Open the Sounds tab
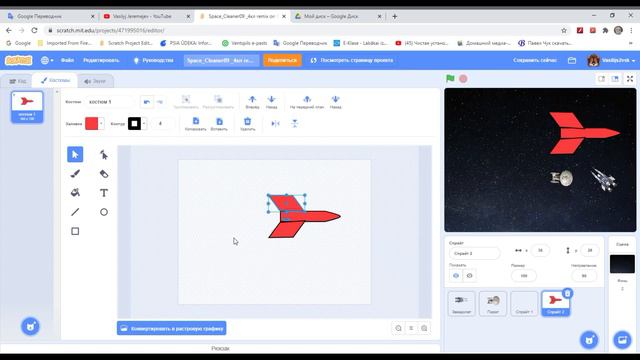The height and width of the screenshot is (360, 640). [x=95, y=81]
